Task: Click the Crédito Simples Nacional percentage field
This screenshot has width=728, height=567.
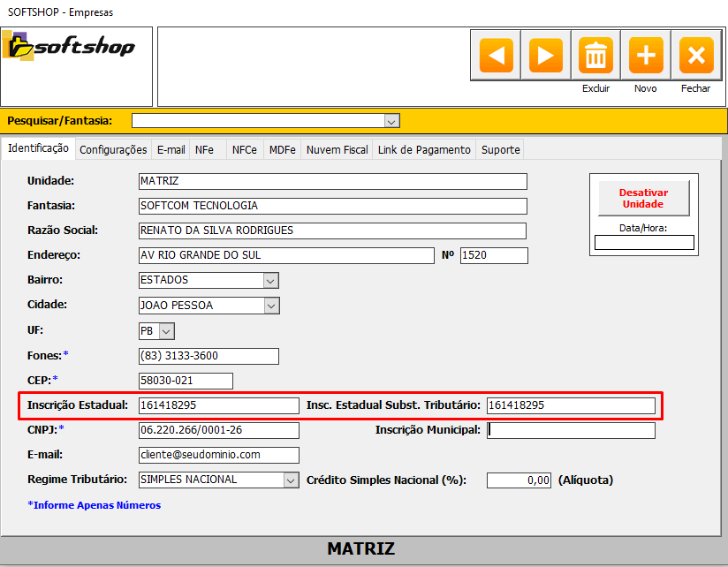Action: tap(519, 480)
